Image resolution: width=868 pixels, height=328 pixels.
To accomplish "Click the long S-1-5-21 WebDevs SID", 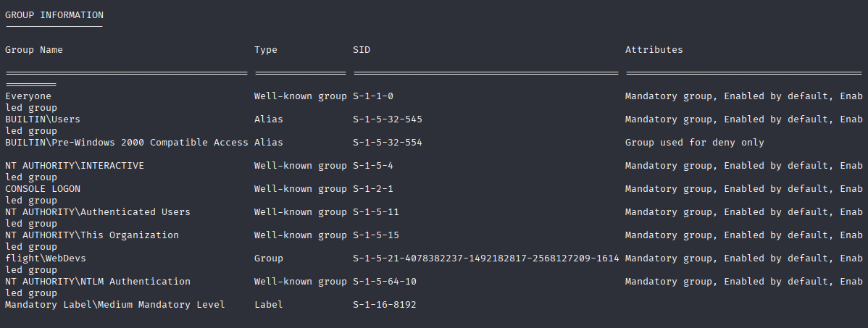I will point(486,259).
